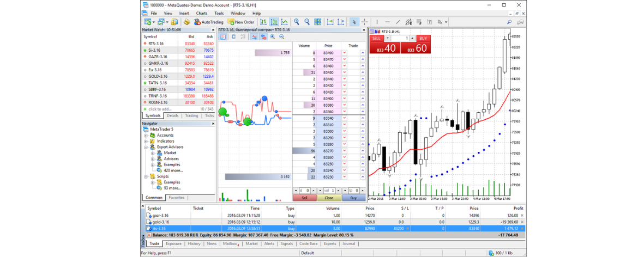Expand the Accounts node in Navigator
644x257 pixels.
[146, 135]
